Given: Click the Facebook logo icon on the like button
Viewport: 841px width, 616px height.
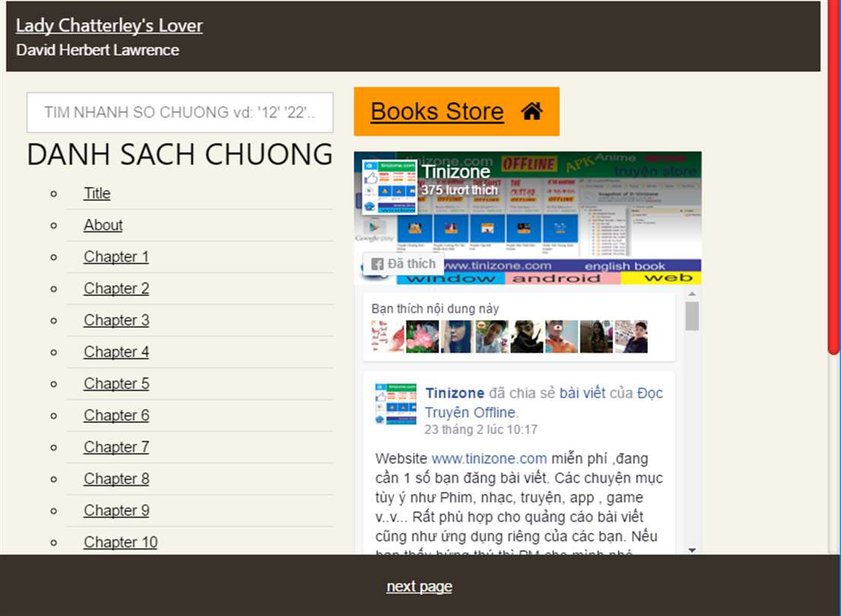Looking at the screenshot, I should coord(378,264).
